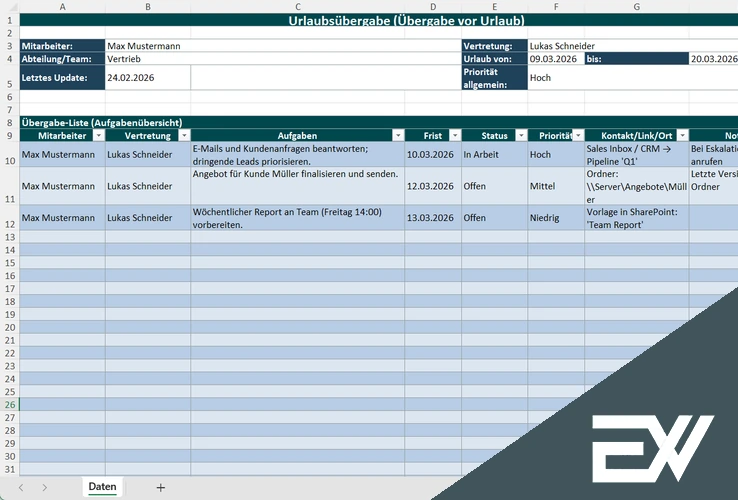Select the 24.02.2026 last update cell
Screen dimensions: 738x500
(x=148, y=78)
